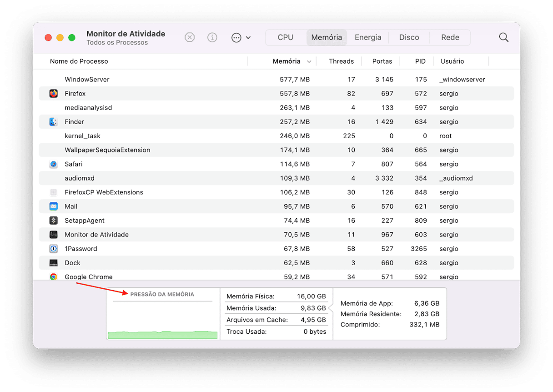Viewport: 553px width, 392px height.
Task: Sort by the Memória column header
Action: pos(287,61)
